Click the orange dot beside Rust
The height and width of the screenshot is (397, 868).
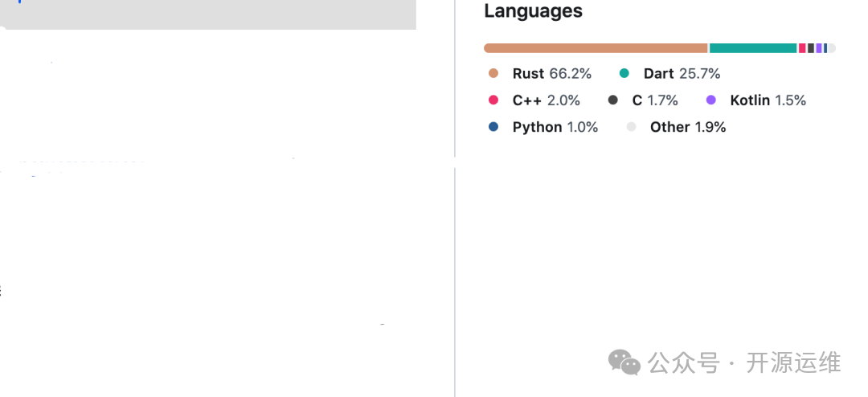coord(493,74)
